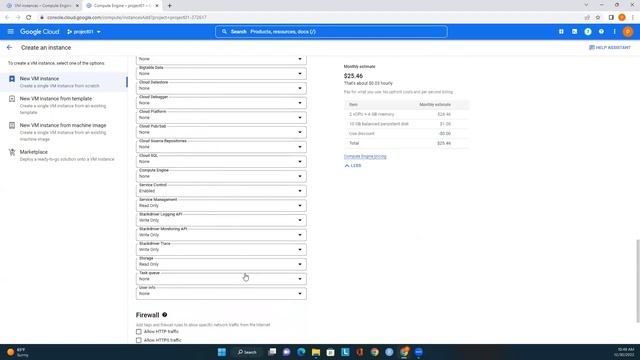Open Task View from the taskbar
640x360 pixels.
pos(272,352)
